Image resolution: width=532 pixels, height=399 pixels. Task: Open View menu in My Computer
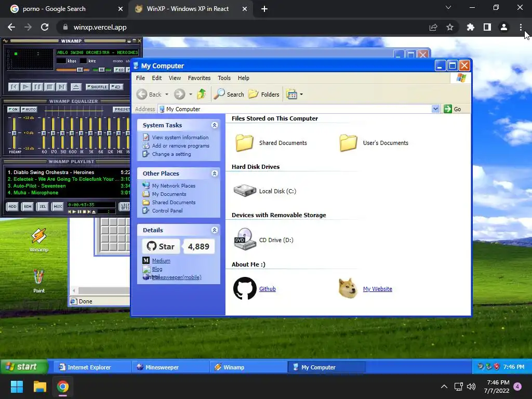[175, 78]
